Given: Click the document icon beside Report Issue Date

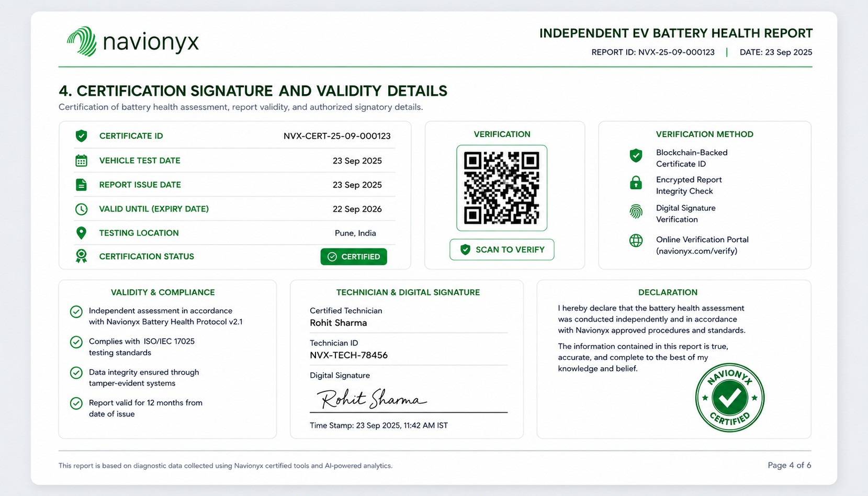Looking at the screenshot, I should [81, 185].
